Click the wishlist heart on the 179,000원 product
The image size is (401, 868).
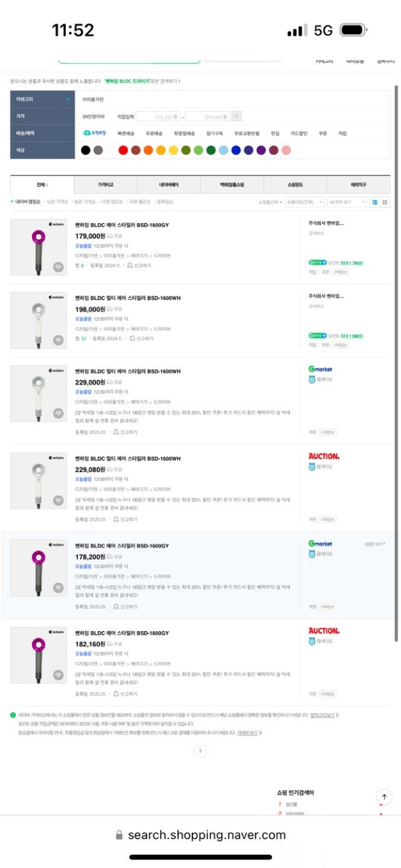point(58,267)
